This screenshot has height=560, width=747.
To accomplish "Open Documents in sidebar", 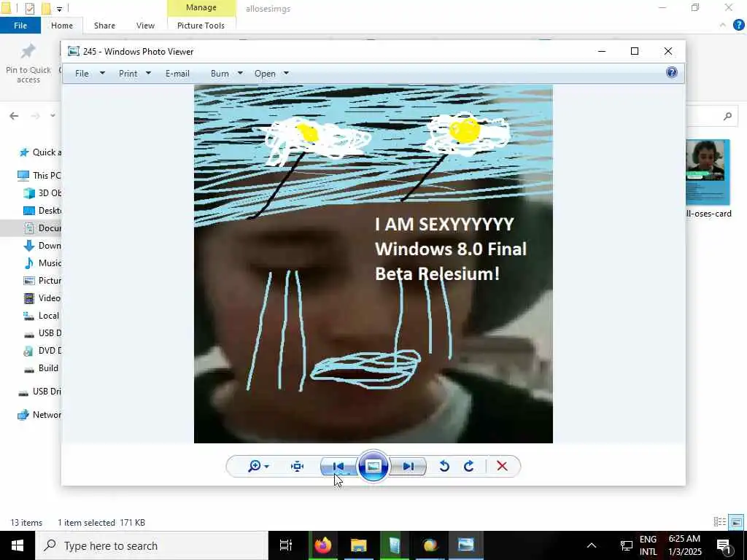I will (x=43, y=228).
